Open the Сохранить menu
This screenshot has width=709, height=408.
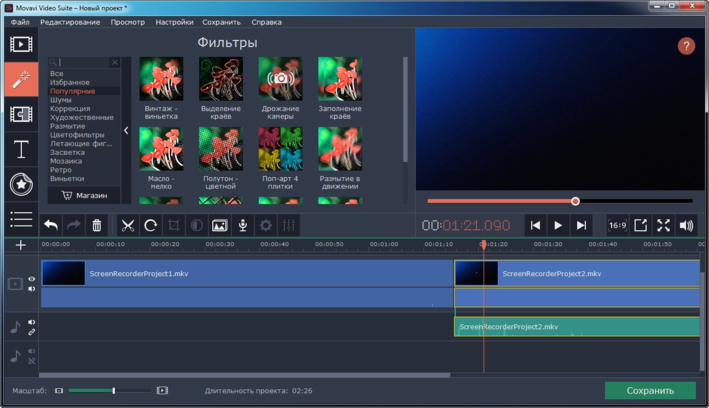tap(222, 22)
